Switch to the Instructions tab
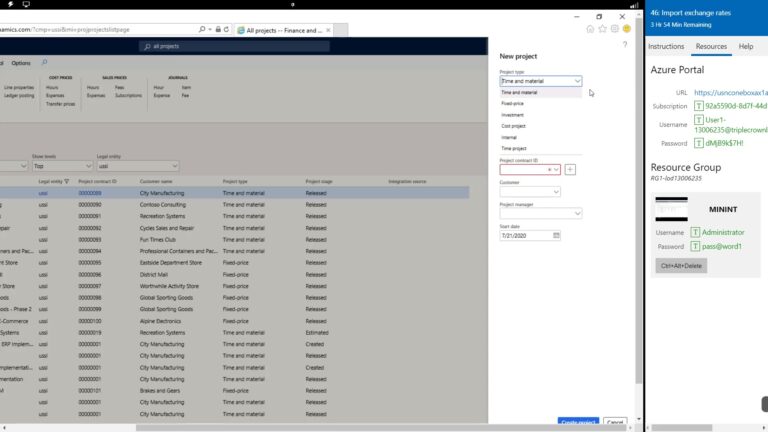This screenshot has width=768, height=432. [x=666, y=47]
